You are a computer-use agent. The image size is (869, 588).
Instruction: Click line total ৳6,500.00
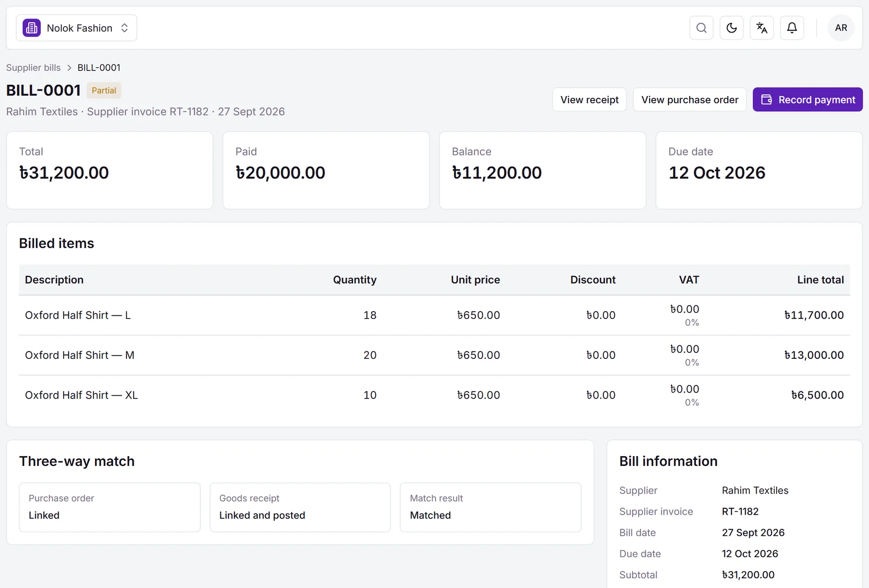coord(817,395)
